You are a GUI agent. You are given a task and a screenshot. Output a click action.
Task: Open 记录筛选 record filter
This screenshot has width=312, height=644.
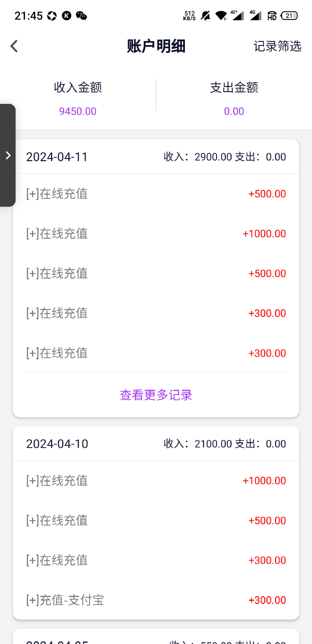[277, 46]
